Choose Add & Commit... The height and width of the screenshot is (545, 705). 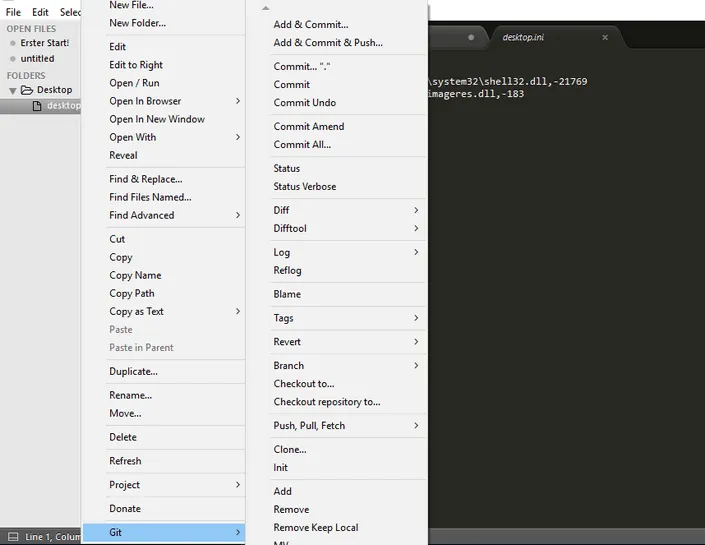(x=311, y=25)
